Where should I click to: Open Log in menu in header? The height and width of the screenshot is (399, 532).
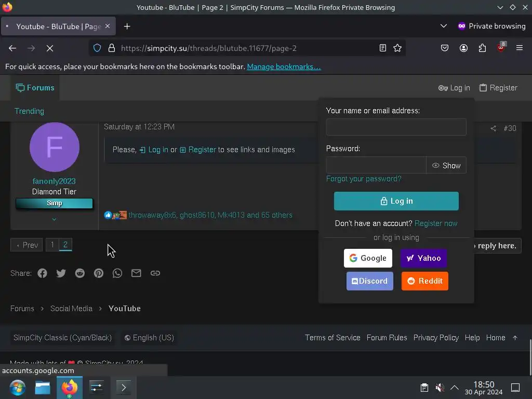point(454,88)
